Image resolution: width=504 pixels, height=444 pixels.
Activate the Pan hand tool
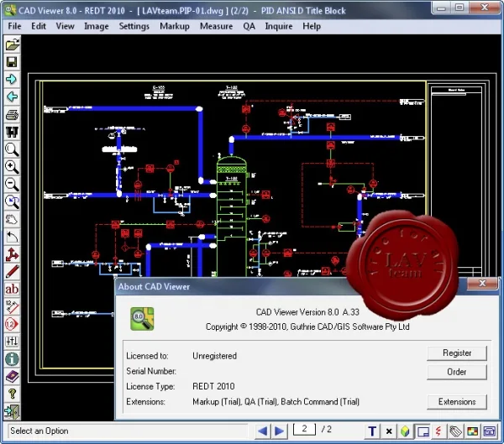click(x=13, y=219)
